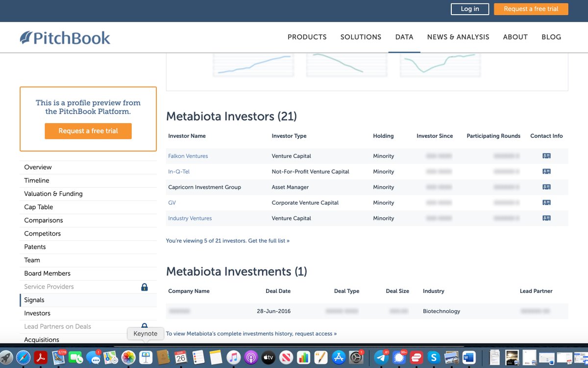Image resolution: width=588 pixels, height=368 pixels.
Task: Go to Investors section in sidebar
Action: [37, 313]
